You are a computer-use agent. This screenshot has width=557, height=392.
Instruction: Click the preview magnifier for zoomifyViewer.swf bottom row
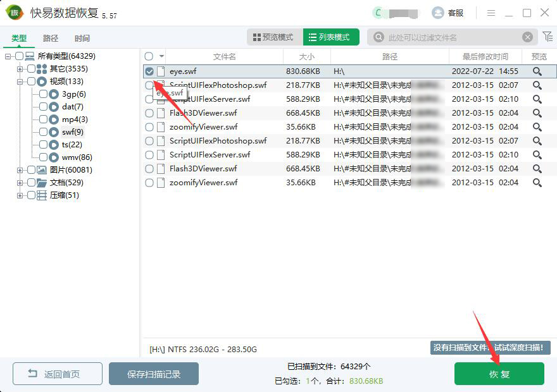[x=537, y=183]
